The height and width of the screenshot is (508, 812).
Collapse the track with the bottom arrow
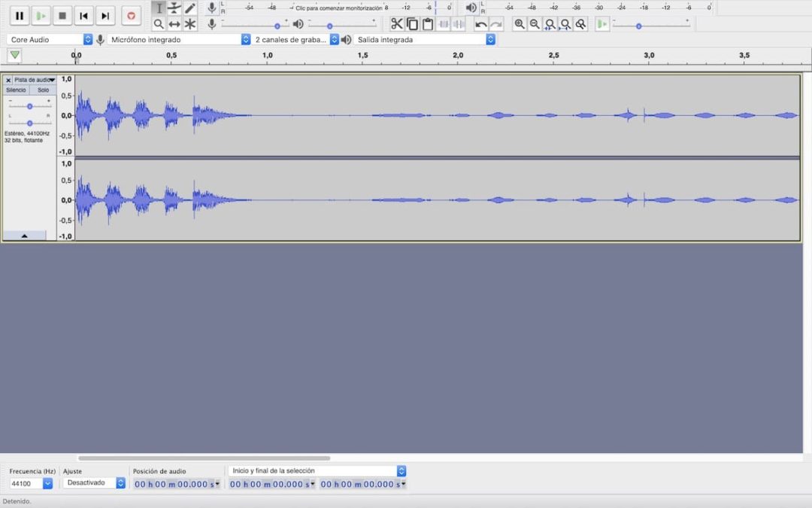24,236
